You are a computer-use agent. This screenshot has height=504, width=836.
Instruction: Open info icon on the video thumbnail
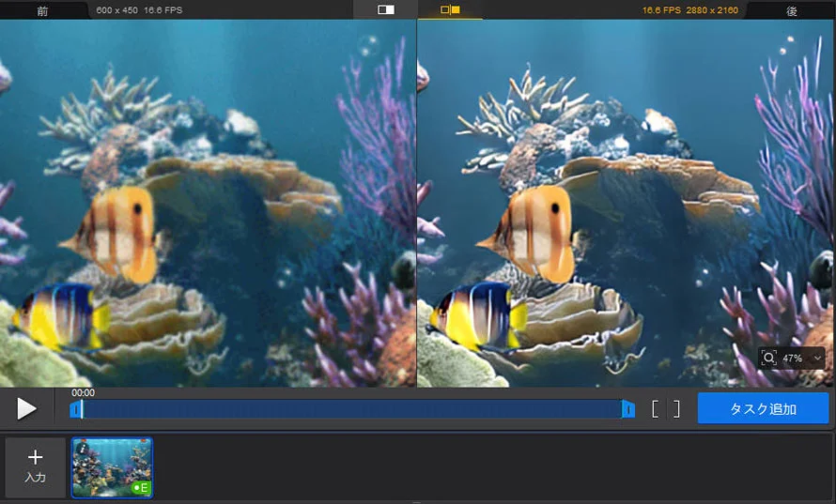(82, 450)
